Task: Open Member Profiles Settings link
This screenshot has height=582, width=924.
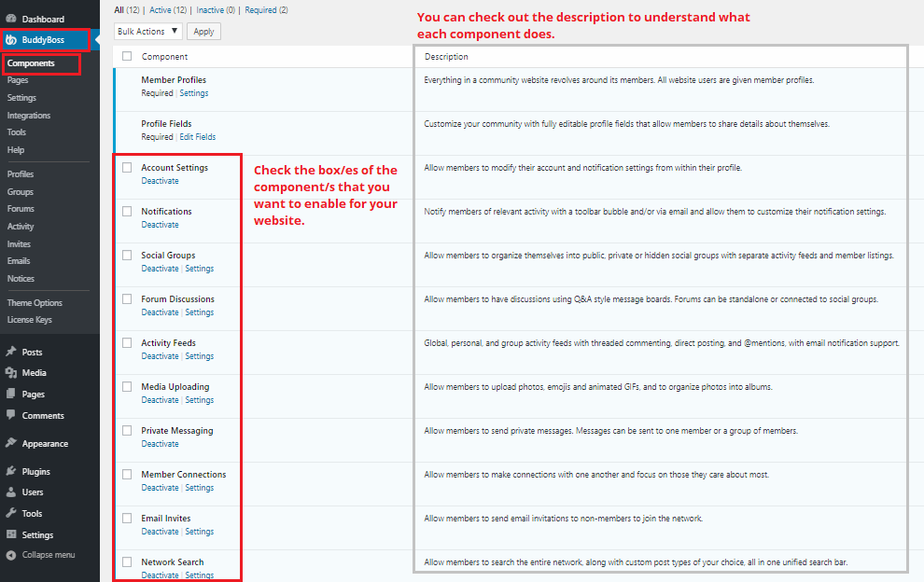Action: pyautogui.click(x=194, y=93)
